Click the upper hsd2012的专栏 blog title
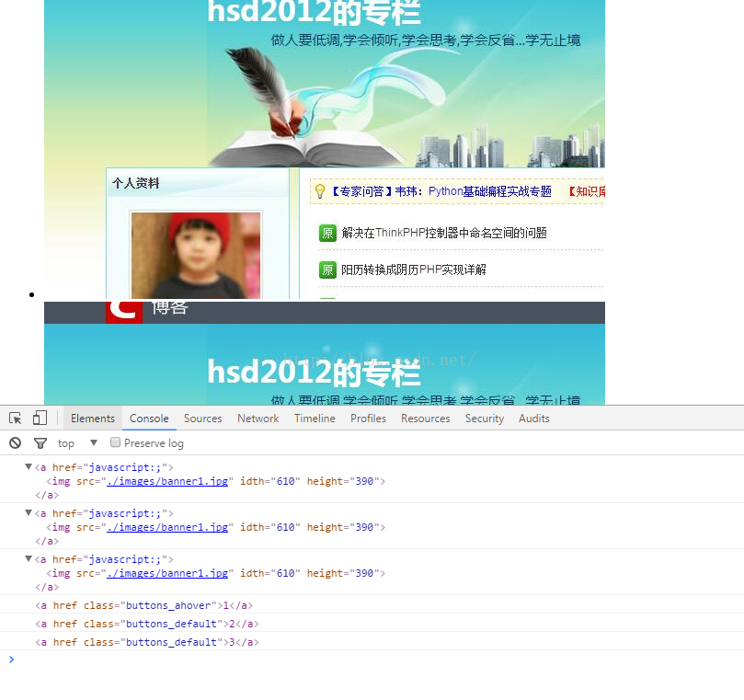Viewport: 744px width, 700px height. pyautogui.click(x=314, y=11)
